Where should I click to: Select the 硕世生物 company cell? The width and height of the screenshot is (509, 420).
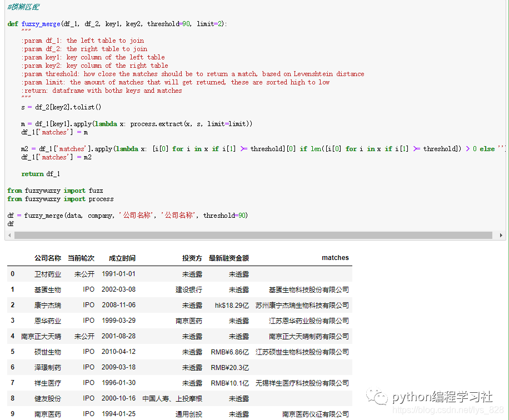click(48, 352)
